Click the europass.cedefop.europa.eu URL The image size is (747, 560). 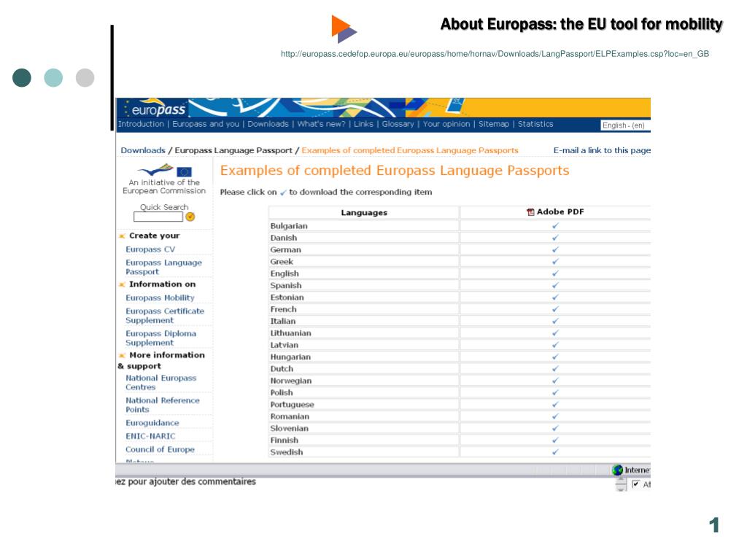tap(495, 54)
